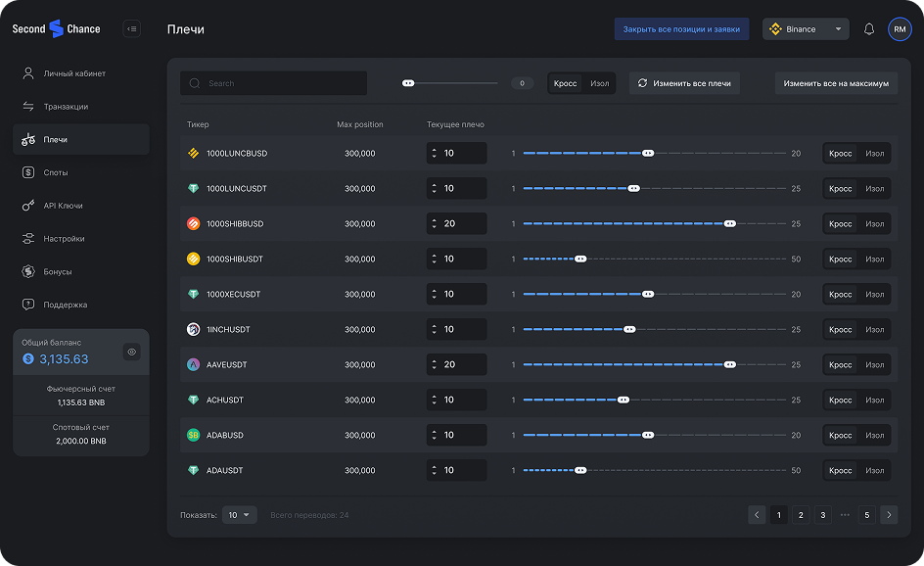
Task: Open the Показать rows-per-page dropdown
Action: point(239,514)
